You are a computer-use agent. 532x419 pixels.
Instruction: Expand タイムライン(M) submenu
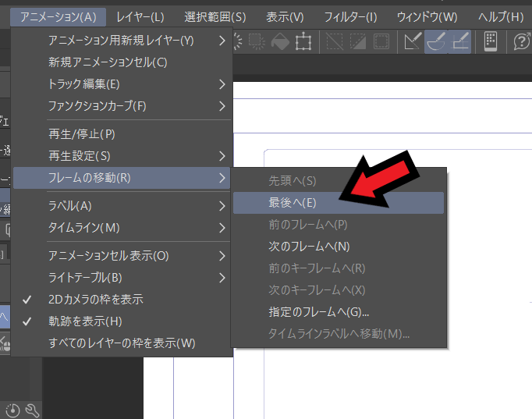(x=122, y=228)
